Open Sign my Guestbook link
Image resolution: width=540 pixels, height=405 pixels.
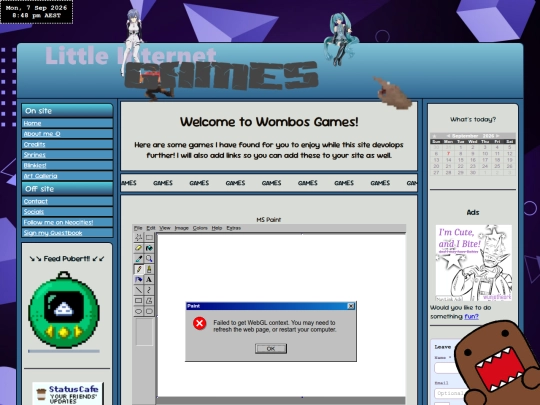(x=53, y=233)
